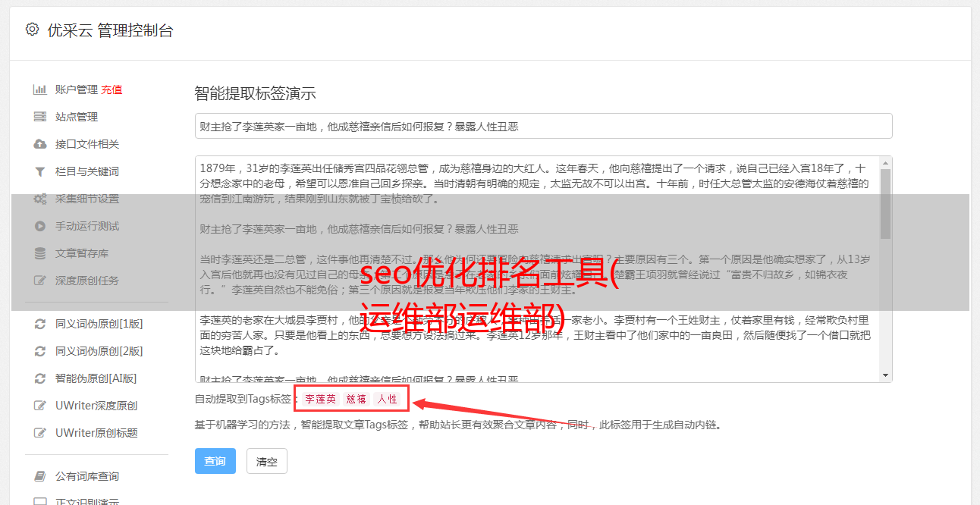Click the article title input field
This screenshot has width=980, height=505.
543,126
